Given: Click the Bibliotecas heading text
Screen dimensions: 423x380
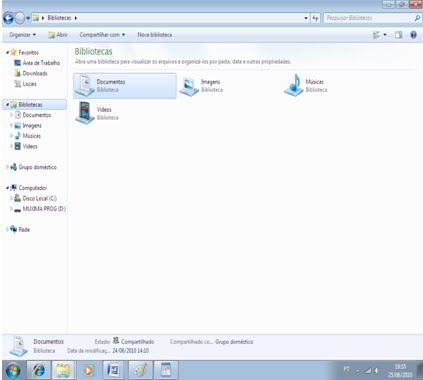Looking at the screenshot, I should coord(93,52).
